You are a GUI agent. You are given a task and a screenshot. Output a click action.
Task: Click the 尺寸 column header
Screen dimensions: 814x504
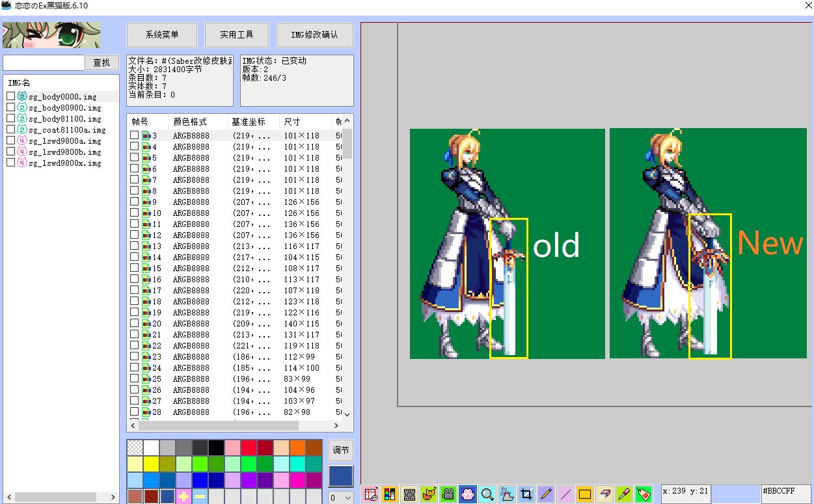point(306,122)
